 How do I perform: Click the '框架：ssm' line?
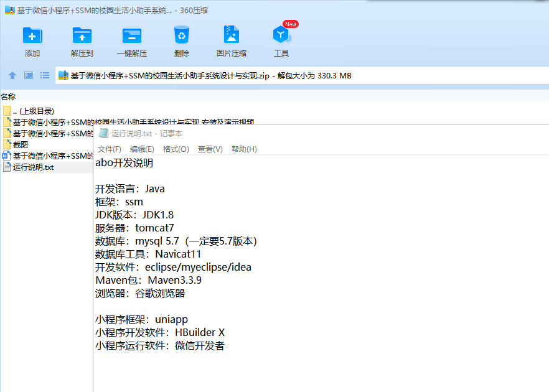tap(119, 202)
